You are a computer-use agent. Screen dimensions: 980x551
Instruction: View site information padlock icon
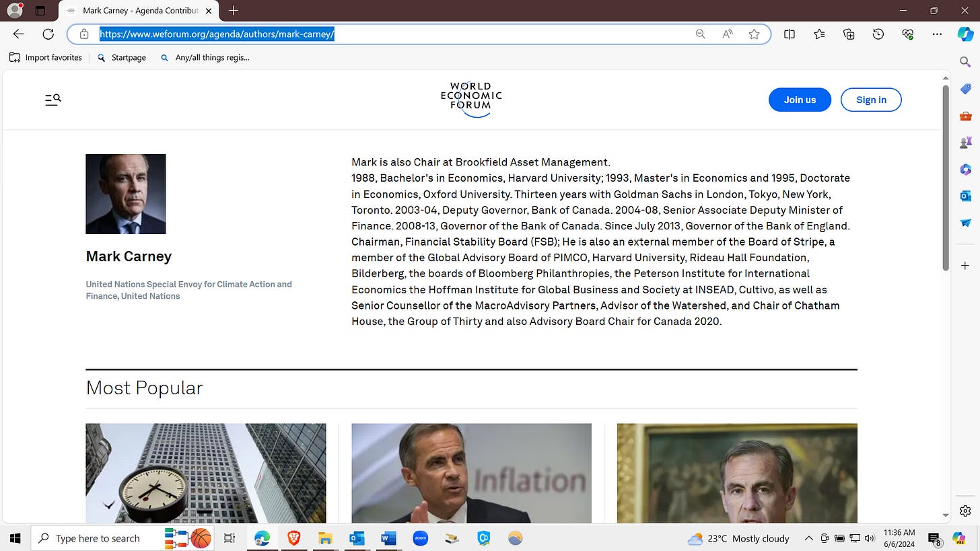[84, 34]
